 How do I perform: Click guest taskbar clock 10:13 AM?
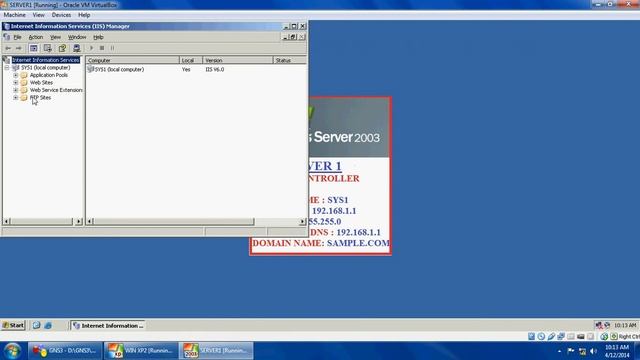point(625,325)
